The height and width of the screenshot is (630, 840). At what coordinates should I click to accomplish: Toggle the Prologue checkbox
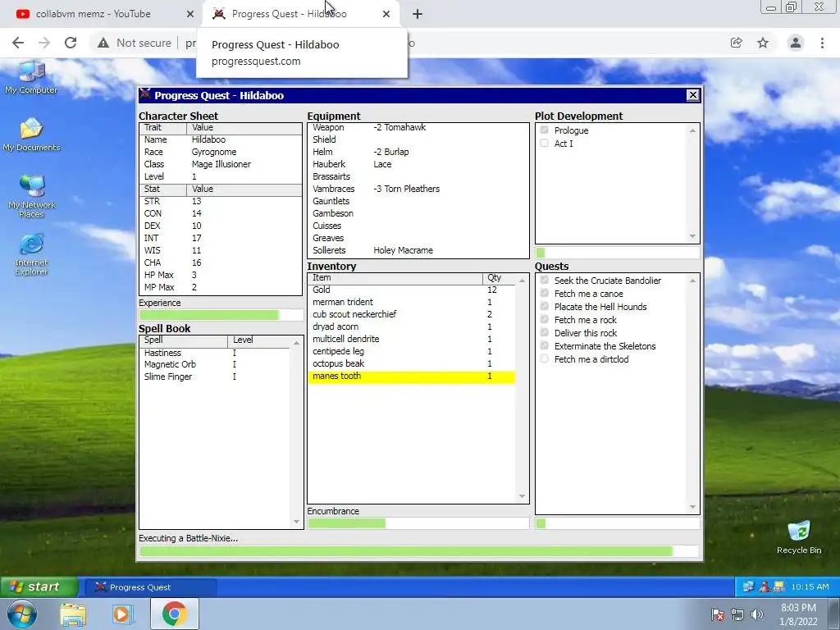(545, 130)
